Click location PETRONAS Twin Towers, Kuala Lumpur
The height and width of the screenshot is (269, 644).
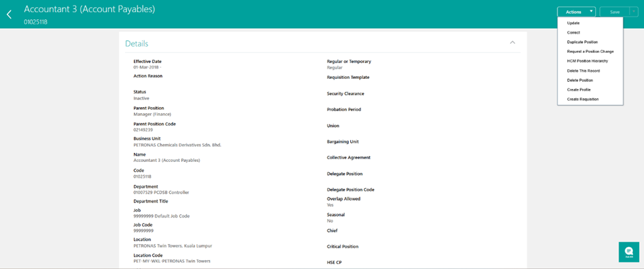click(x=173, y=246)
